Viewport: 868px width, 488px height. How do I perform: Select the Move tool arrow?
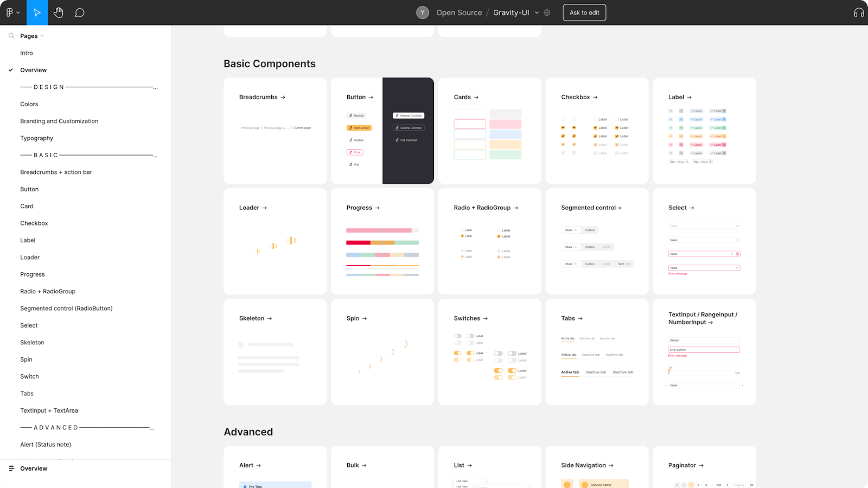[x=37, y=12]
